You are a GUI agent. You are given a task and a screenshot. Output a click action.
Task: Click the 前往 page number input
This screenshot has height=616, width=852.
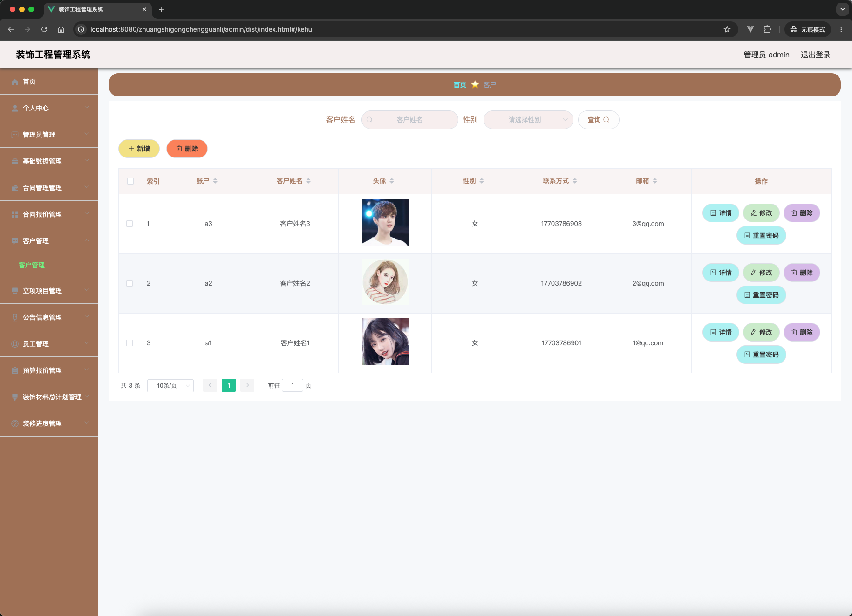(293, 385)
